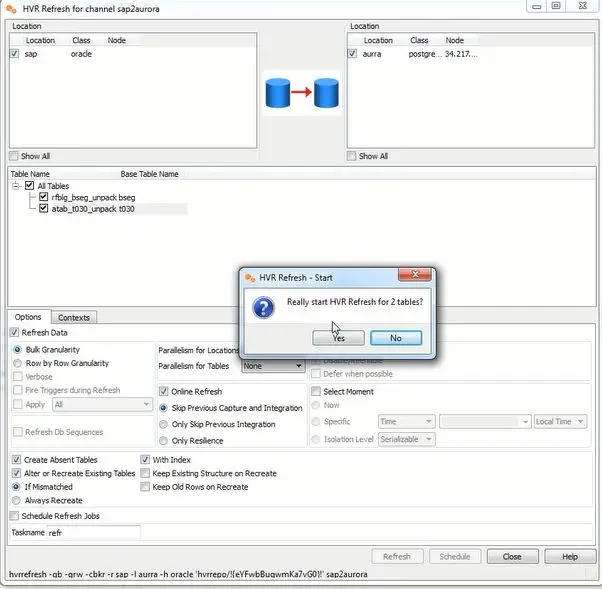The height and width of the screenshot is (589, 602).
Task: Select Row by Row Granularity option
Action: coord(17,363)
